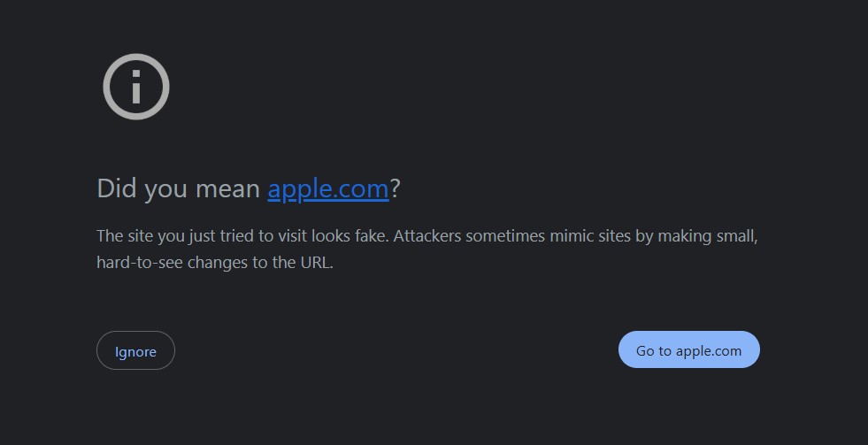The width and height of the screenshot is (868, 445).
Task: Click the letter i inside the circle icon
Action: (136, 87)
